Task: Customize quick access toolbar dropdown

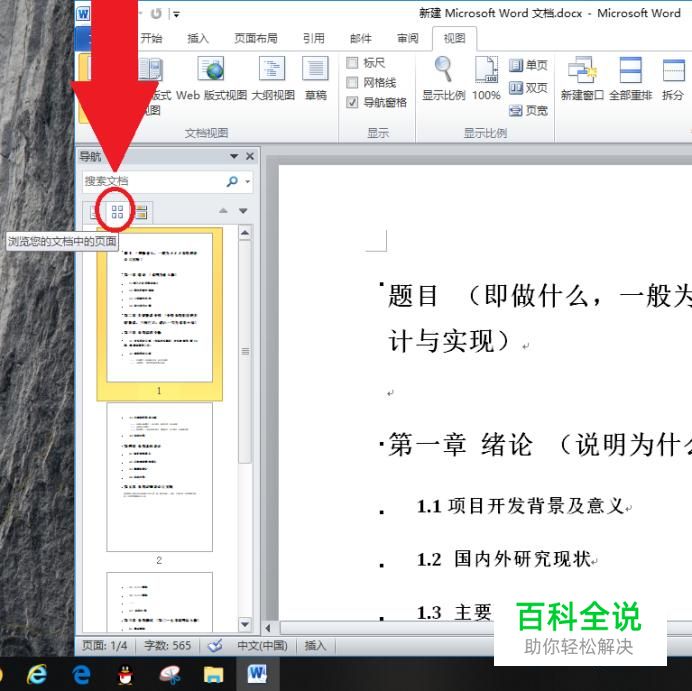Action: (176, 15)
